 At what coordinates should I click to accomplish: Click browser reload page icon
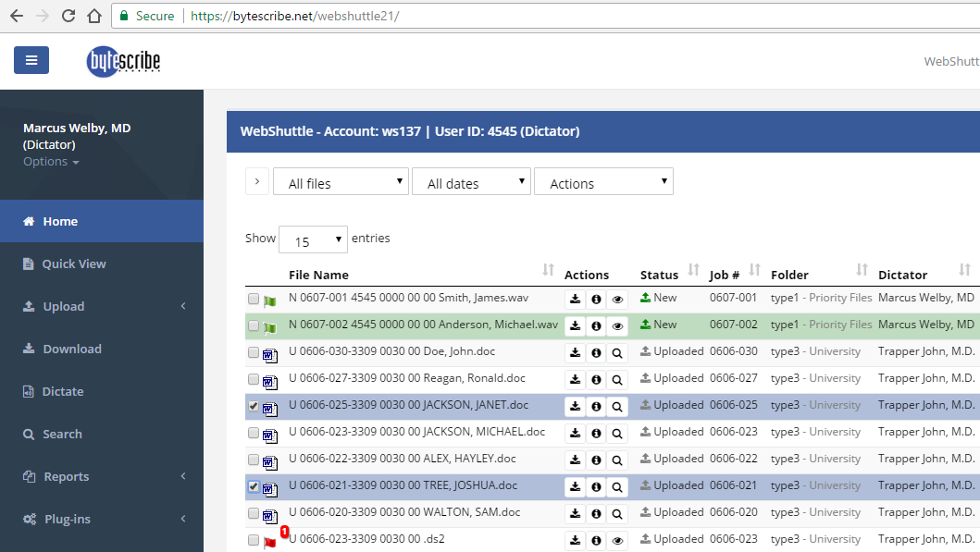click(x=68, y=17)
